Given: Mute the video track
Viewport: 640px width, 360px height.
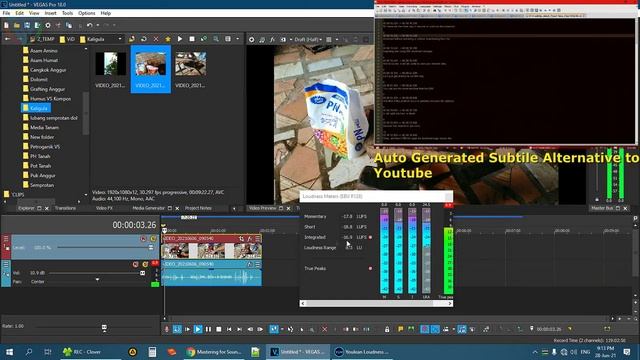Looking at the screenshot, I should click(143, 239).
